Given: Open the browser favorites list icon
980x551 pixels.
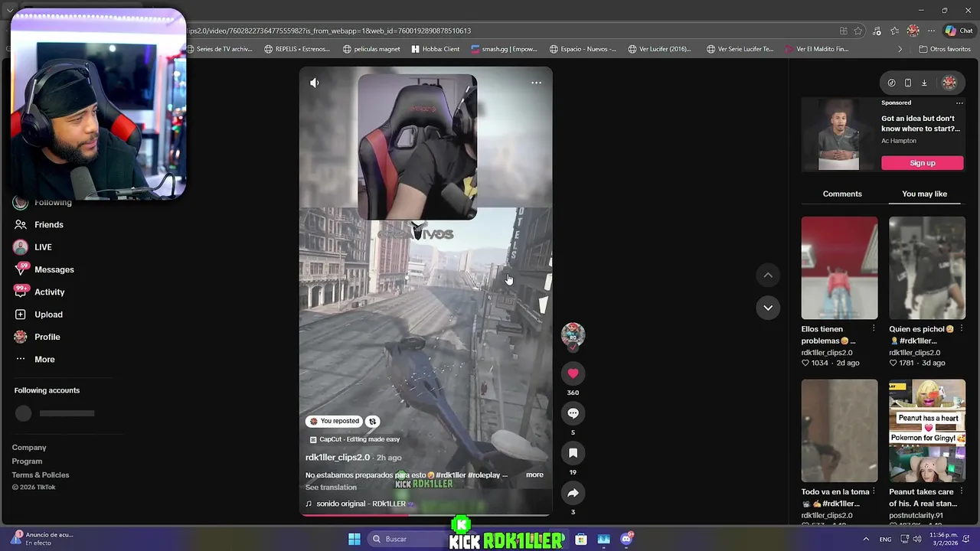Looking at the screenshot, I should click(x=895, y=31).
